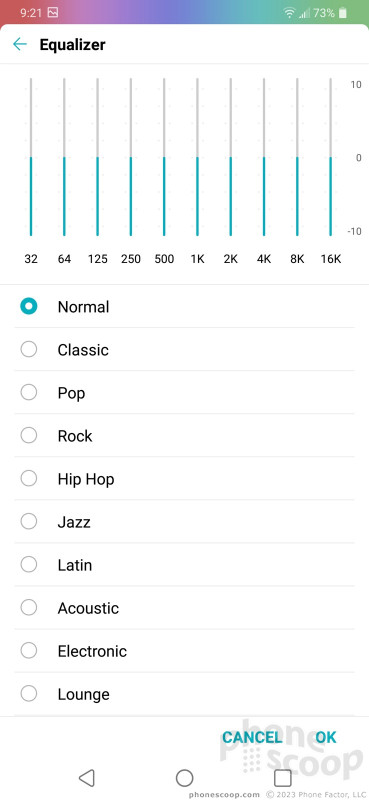This screenshot has width=369, height=800.
Task: Click the 16K frequency band slider
Action: click(330, 157)
